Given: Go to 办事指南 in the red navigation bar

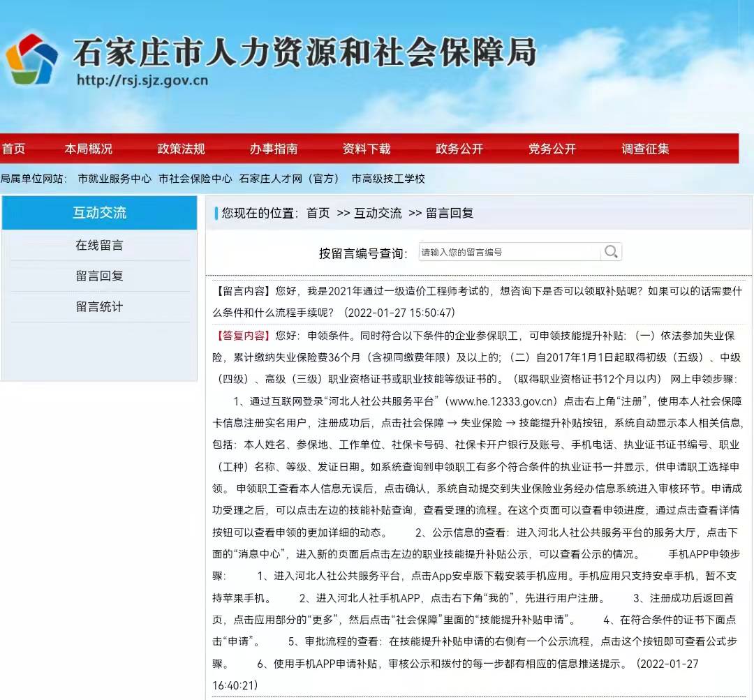Looking at the screenshot, I should [274, 149].
